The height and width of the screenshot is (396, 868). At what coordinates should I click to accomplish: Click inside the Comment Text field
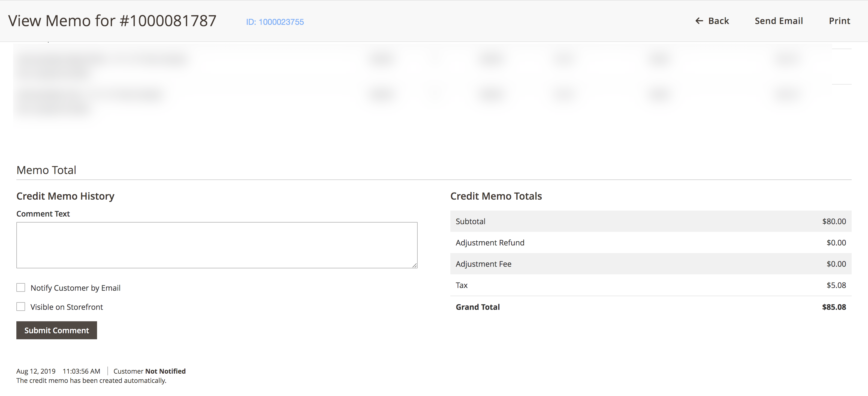click(x=217, y=245)
